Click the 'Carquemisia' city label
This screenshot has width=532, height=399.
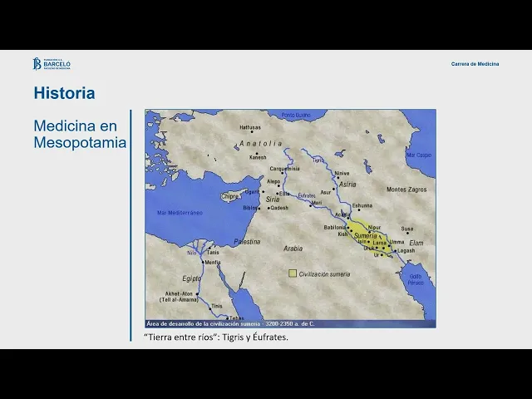[284, 169]
